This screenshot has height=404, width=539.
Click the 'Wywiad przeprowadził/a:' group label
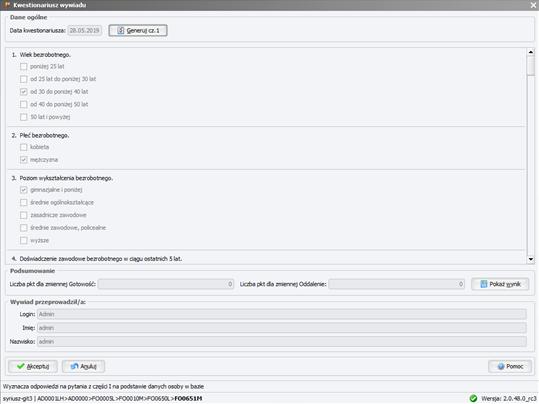pyautogui.click(x=48, y=302)
